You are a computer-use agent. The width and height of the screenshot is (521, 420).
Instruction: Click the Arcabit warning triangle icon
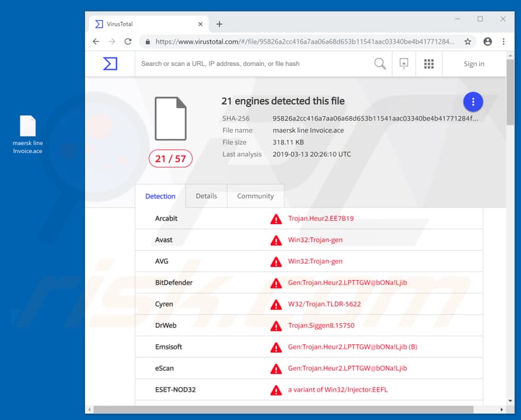click(276, 219)
